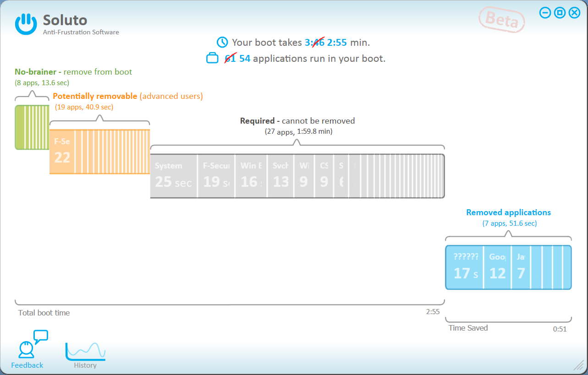
Task: Click the 2:55 boot time value in header
Action: point(337,43)
